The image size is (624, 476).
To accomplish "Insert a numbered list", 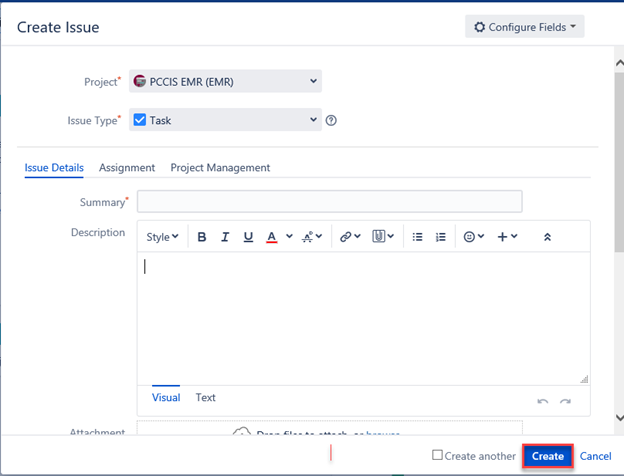I will point(441,237).
